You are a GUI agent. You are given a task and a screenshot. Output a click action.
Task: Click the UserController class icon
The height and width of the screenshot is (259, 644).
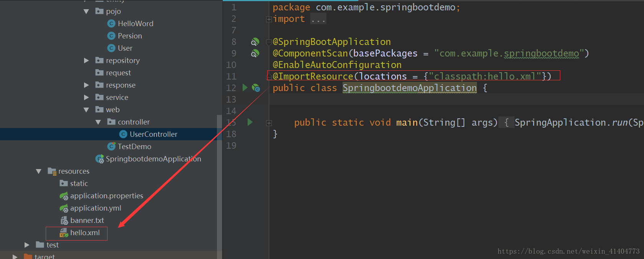tap(123, 134)
